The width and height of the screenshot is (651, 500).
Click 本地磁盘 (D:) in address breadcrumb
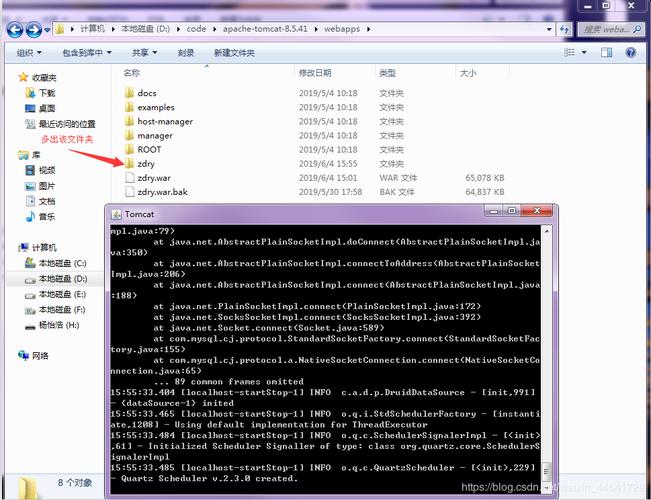coord(145,29)
